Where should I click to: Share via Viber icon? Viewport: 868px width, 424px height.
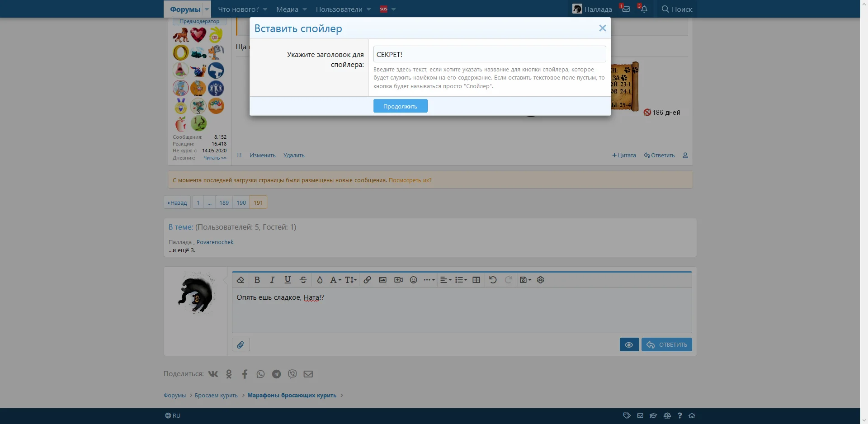point(292,374)
